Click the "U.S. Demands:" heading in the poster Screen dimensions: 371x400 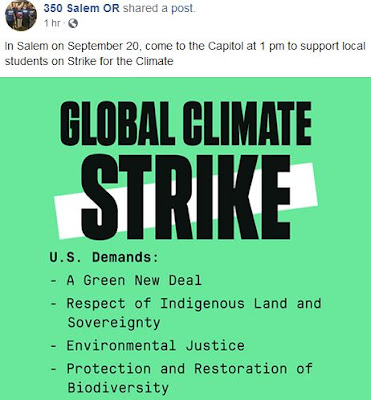coord(104,257)
